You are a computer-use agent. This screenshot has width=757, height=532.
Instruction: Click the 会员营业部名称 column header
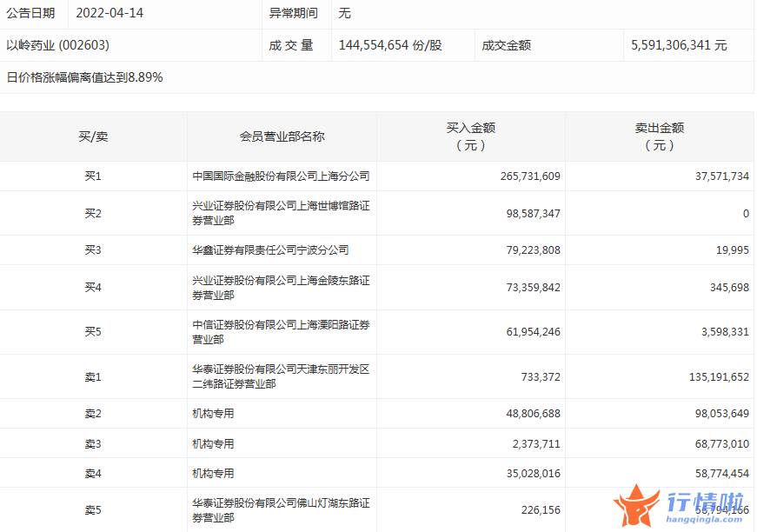tap(282, 136)
